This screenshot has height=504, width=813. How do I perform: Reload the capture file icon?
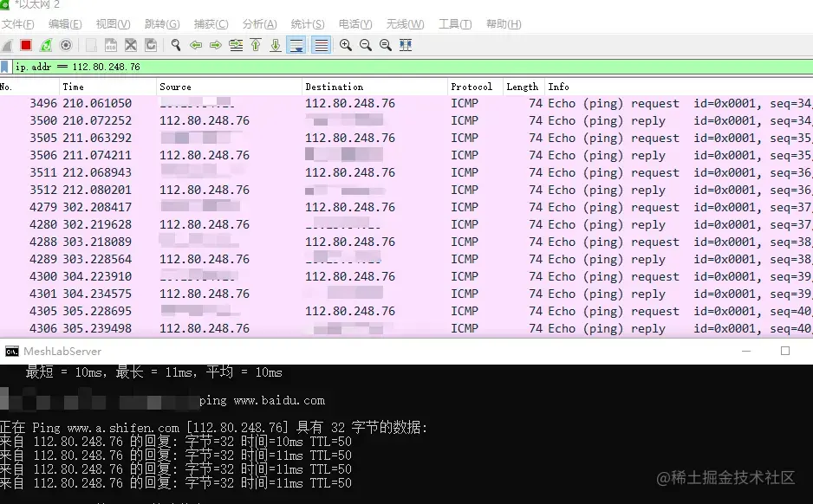(151, 46)
